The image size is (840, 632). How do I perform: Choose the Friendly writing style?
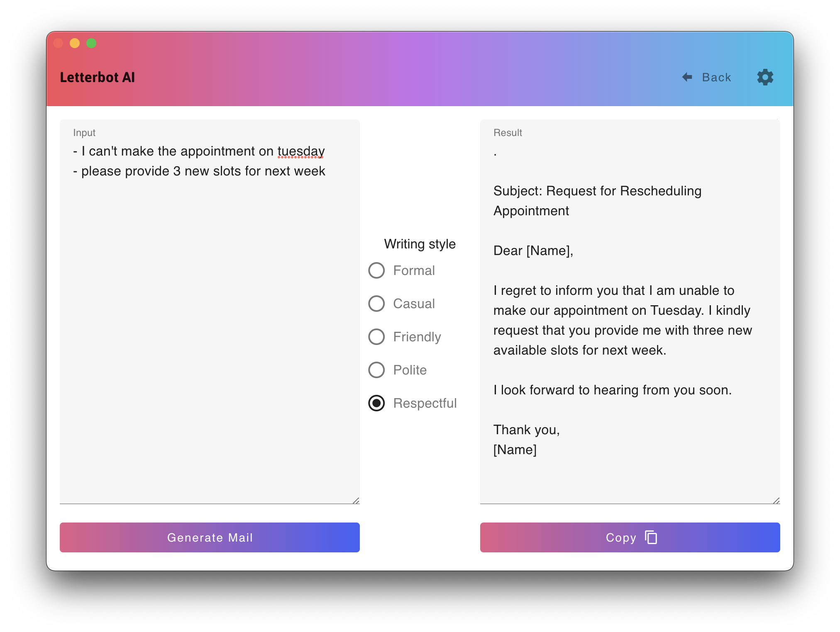376,337
